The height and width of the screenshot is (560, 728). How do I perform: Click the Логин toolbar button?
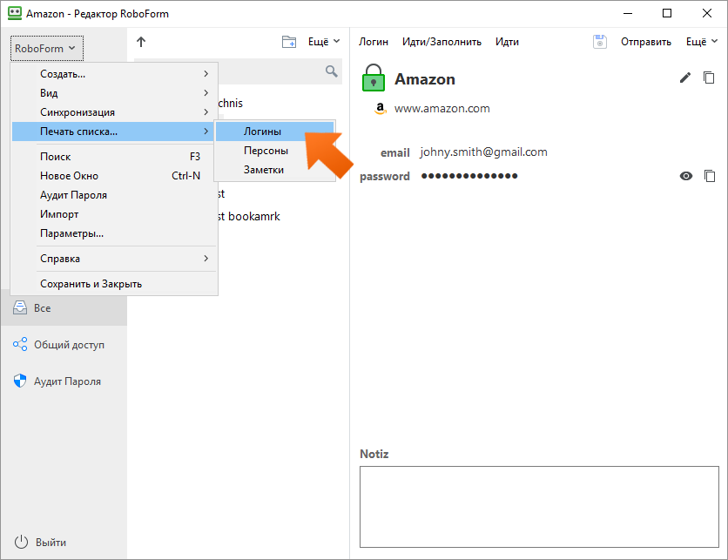[x=374, y=42]
